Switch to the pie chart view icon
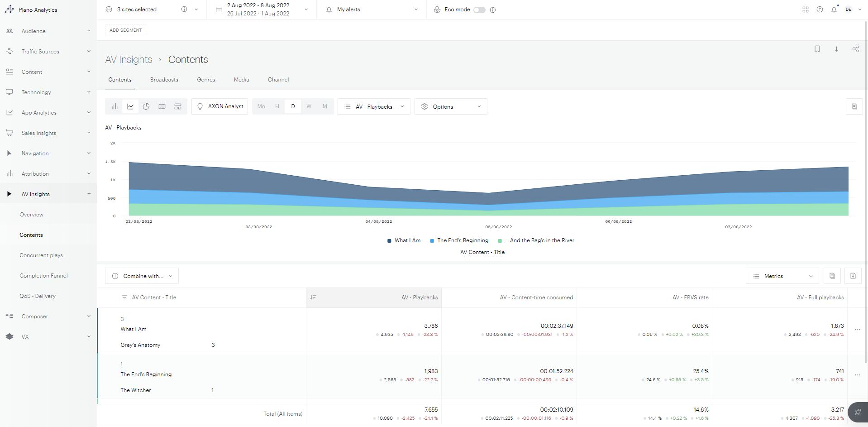The height and width of the screenshot is (427, 868). 146,106
